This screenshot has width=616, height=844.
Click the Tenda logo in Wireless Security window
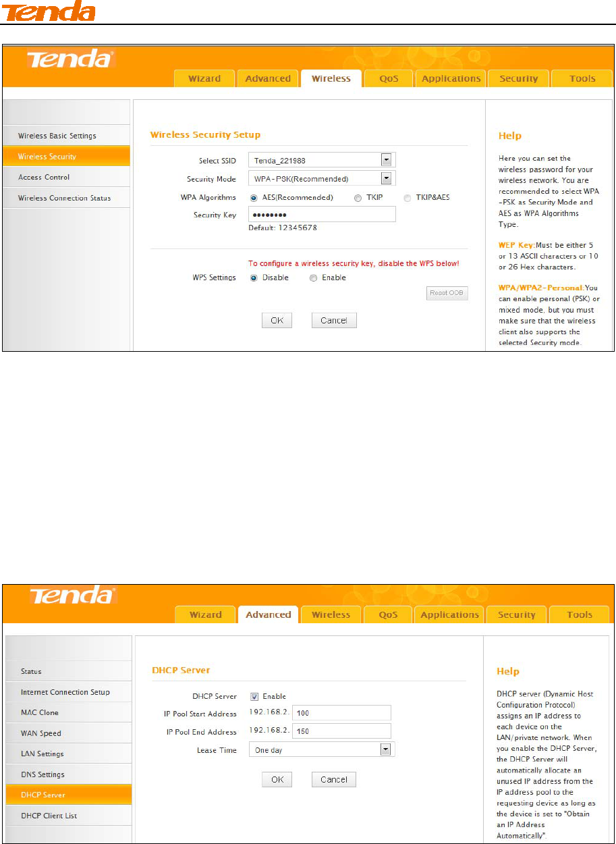[x=71, y=60]
